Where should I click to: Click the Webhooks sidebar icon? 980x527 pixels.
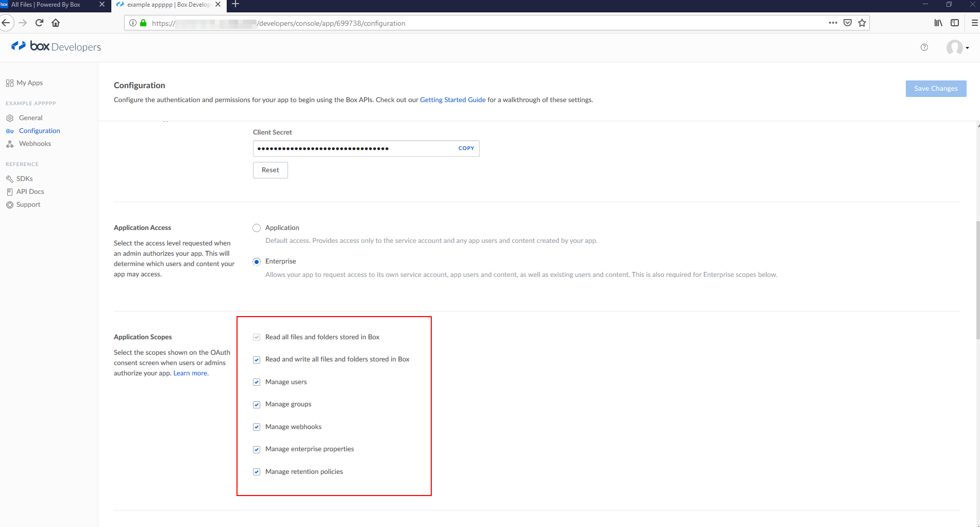(x=10, y=144)
